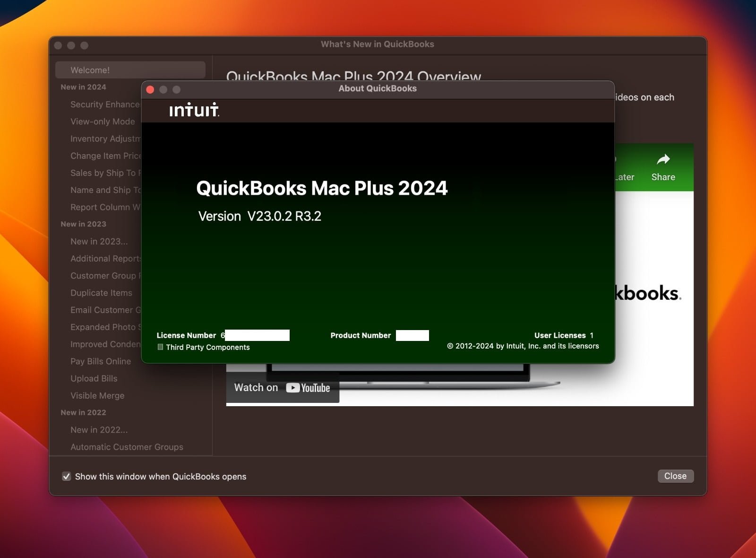The height and width of the screenshot is (558, 756).
Task: Close the About QuickBooks window
Action: tap(150, 90)
